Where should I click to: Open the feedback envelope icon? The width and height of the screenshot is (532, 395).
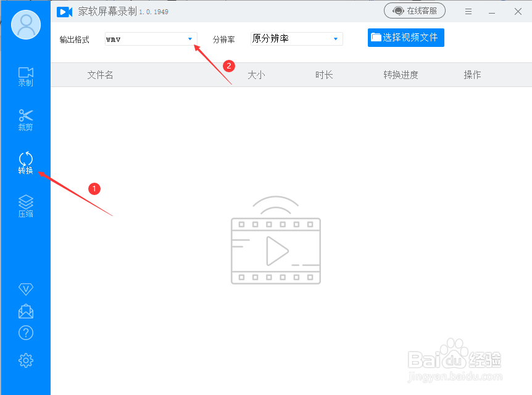click(x=25, y=311)
